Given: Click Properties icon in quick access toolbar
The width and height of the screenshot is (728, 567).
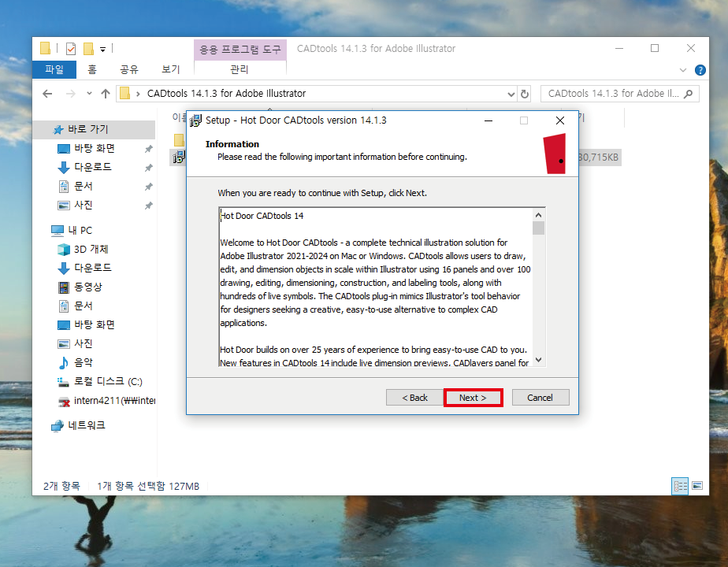Looking at the screenshot, I should click(x=71, y=48).
